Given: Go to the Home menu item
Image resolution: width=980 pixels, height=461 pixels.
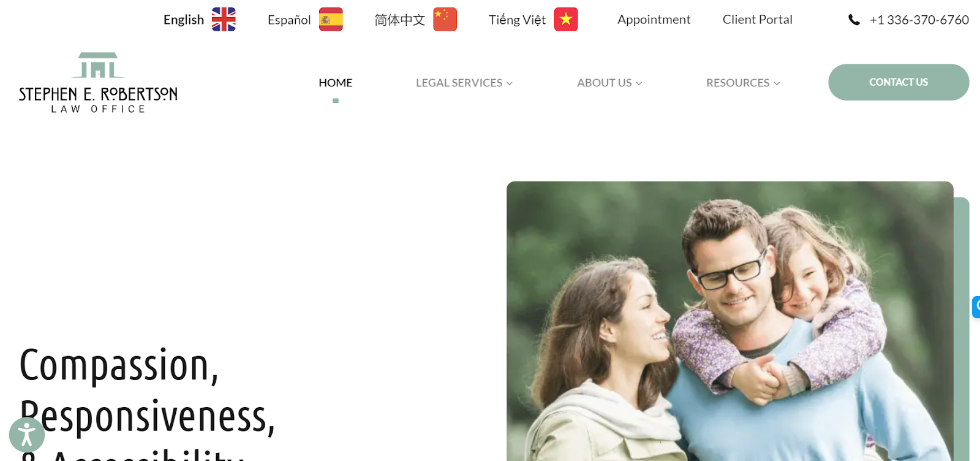Looking at the screenshot, I should [336, 83].
